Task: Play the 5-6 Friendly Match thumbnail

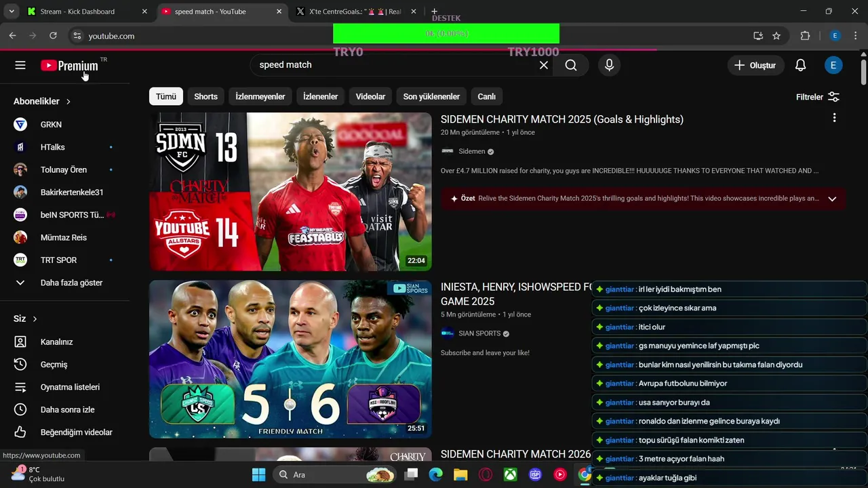Action: click(290, 359)
